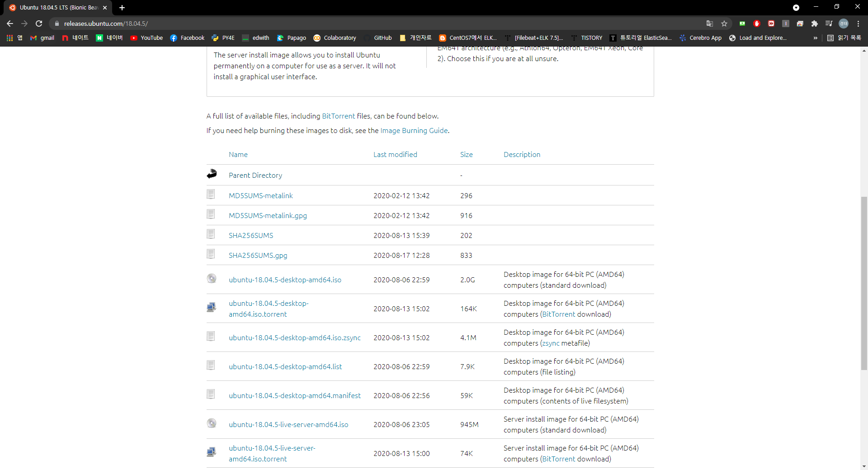Sort the file list by Last modified

pyautogui.click(x=395, y=155)
